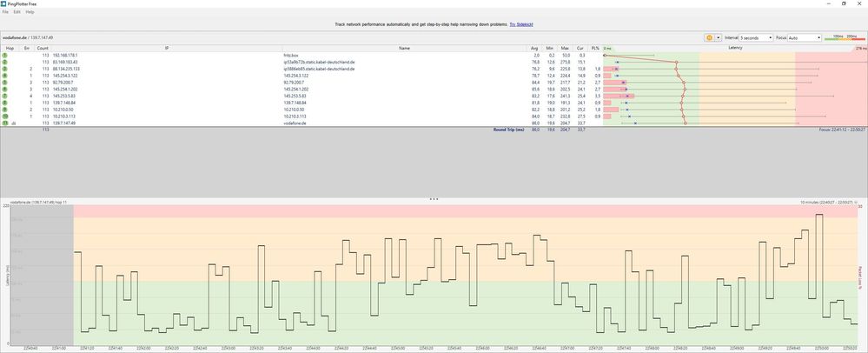
Task: Select hop 8 green circle icon
Action: click(4, 103)
